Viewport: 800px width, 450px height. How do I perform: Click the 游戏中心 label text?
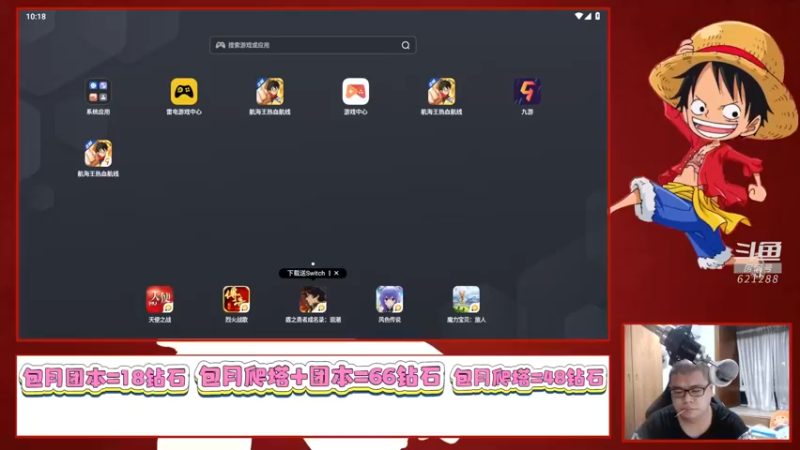tap(356, 112)
